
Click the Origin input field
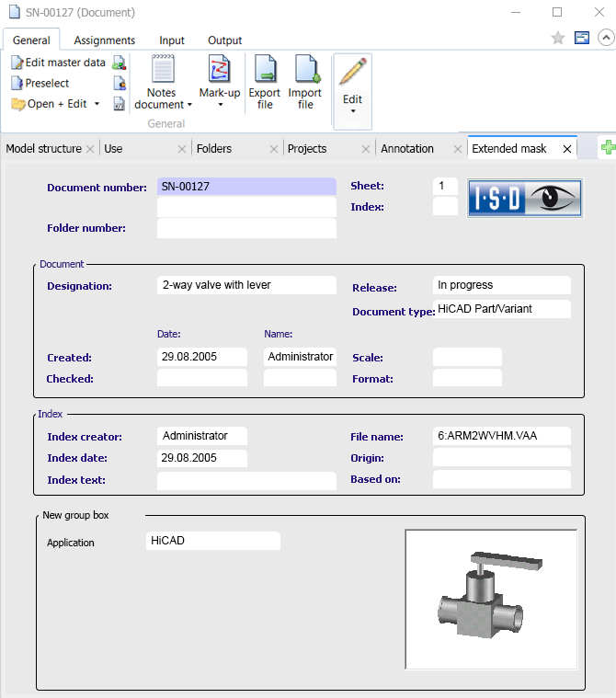(x=502, y=458)
